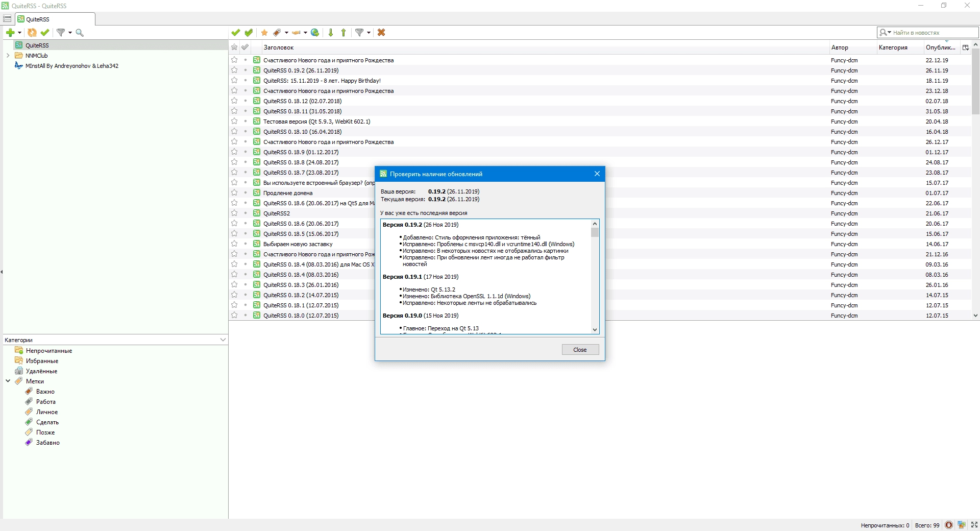
Task: Open the share dropdown arrow
Action: pyautogui.click(x=305, y=33)
